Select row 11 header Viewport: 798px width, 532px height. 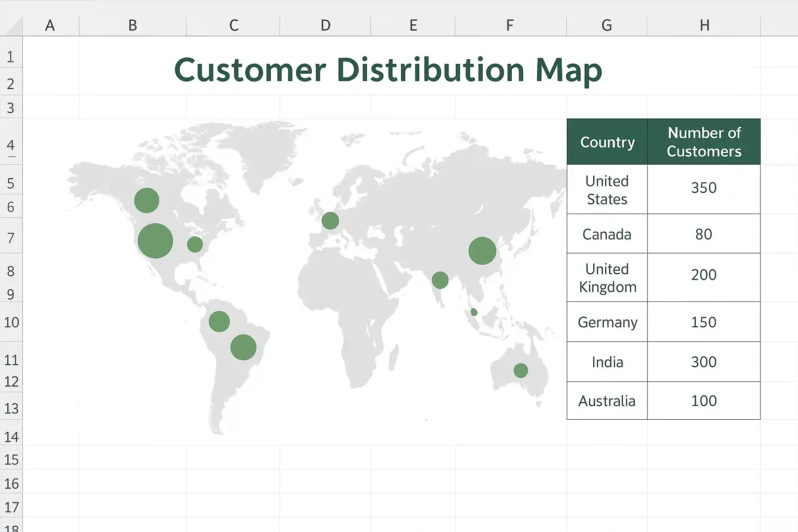[x=11, y=360]
